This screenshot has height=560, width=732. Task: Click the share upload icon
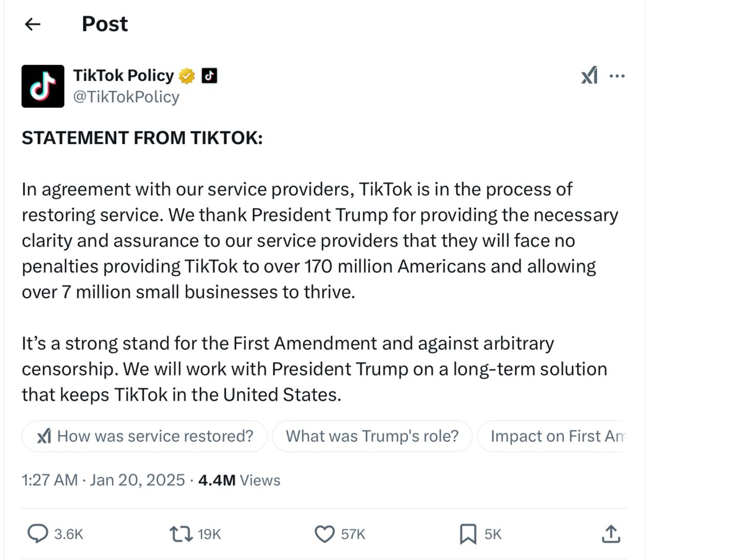pyautogui.click(x=611, y=534)
